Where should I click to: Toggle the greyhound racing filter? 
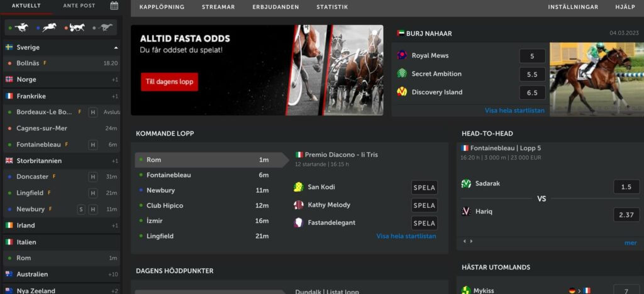tap(103, 28)
